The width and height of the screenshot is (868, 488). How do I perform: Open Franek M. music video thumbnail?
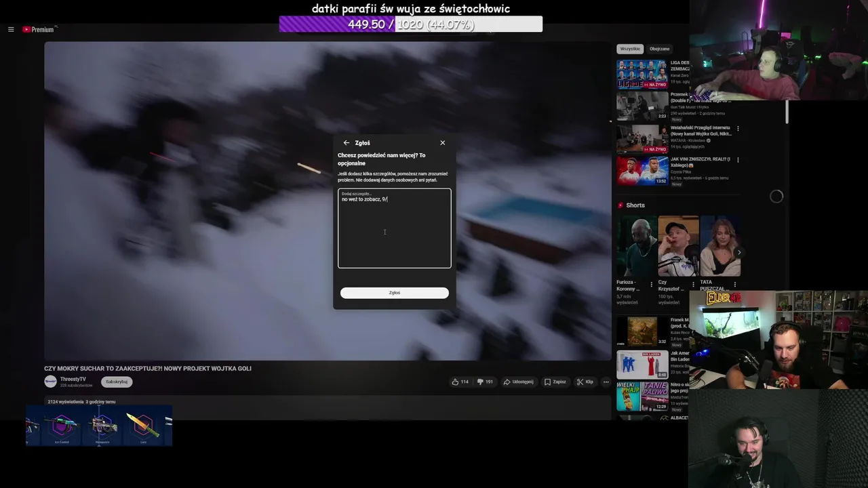pos(642,331)
